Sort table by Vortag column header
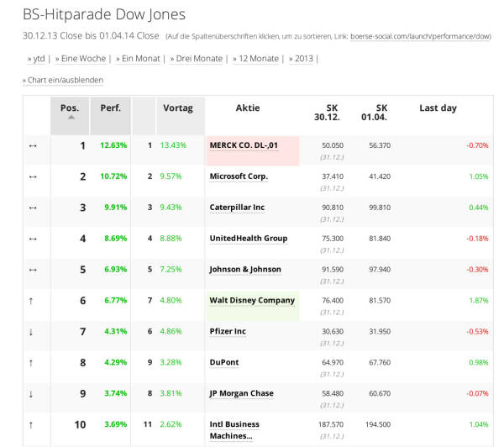This screenshot has width=504, height=447. tap(177, 108)
